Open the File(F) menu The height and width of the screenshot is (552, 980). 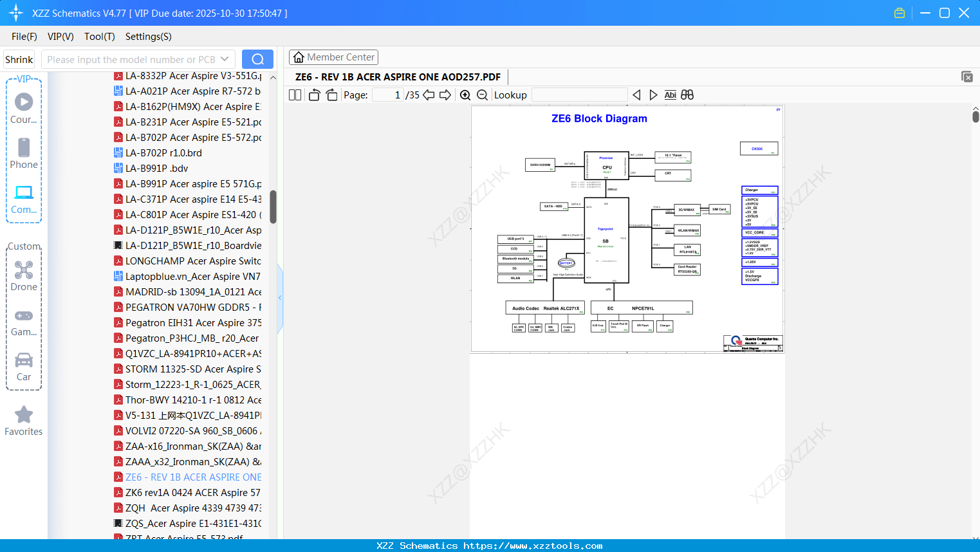click(x=24, y=37)
